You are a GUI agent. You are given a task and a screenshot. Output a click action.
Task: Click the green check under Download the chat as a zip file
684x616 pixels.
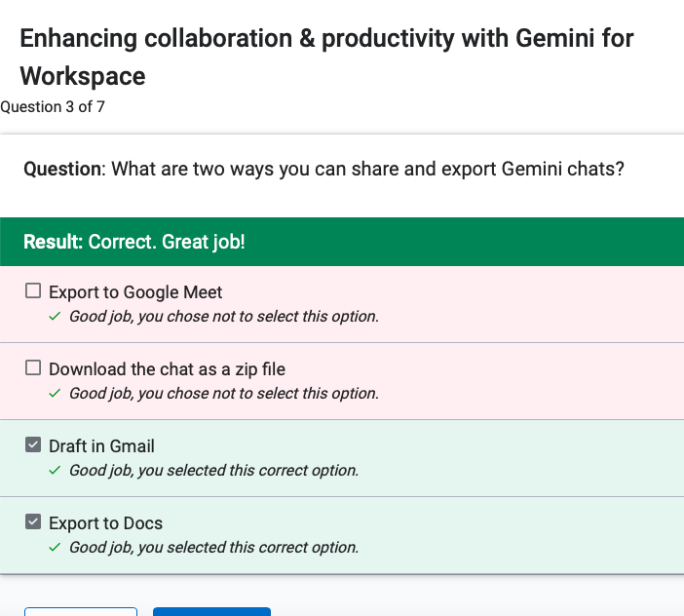click(55, 394)
